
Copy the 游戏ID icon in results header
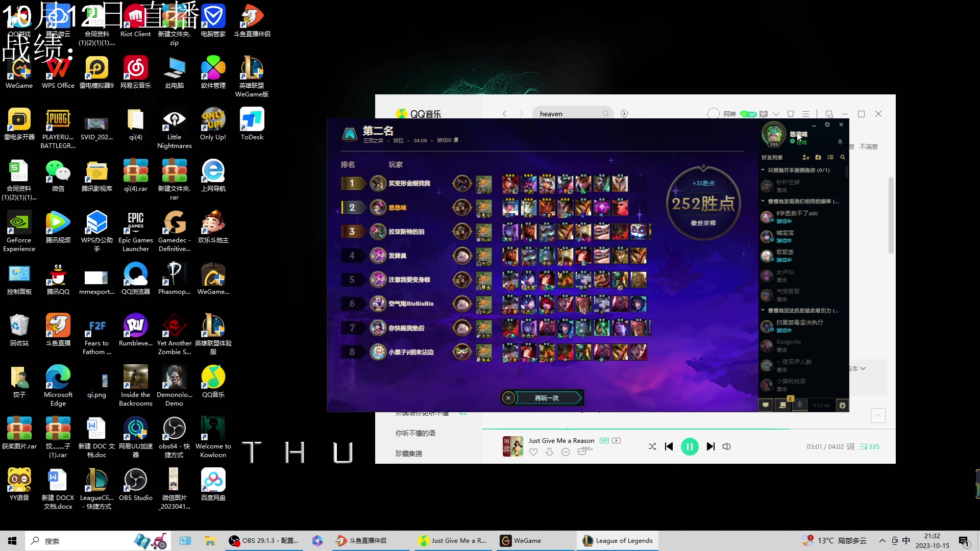coord(456,140)
